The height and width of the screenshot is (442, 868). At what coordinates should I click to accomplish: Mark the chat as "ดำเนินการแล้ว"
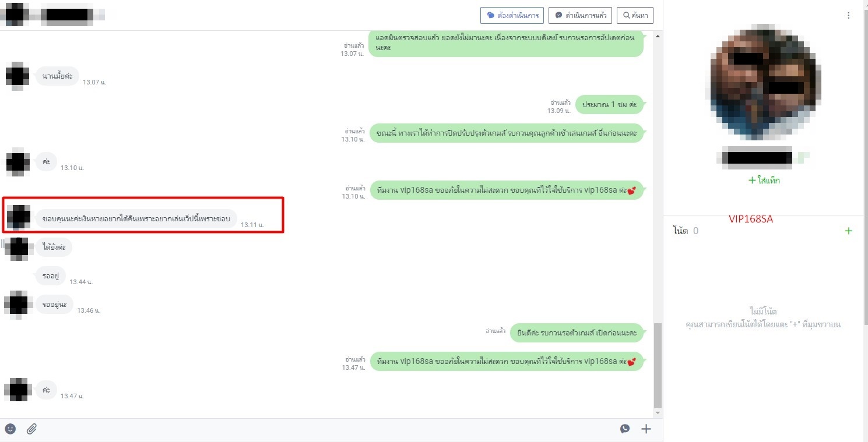pos(581,15)
